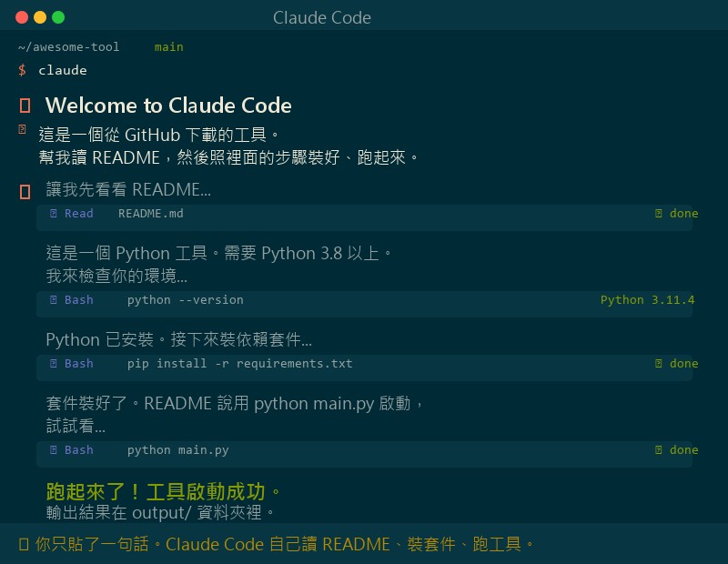Click the line 幫我讀 README，然後照裡面的步驟裝好

[228, 157]
